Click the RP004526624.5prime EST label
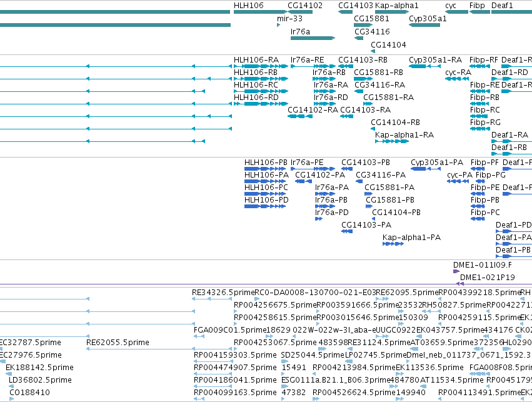This screenshot has height=402, width=532. pos(354,393)
